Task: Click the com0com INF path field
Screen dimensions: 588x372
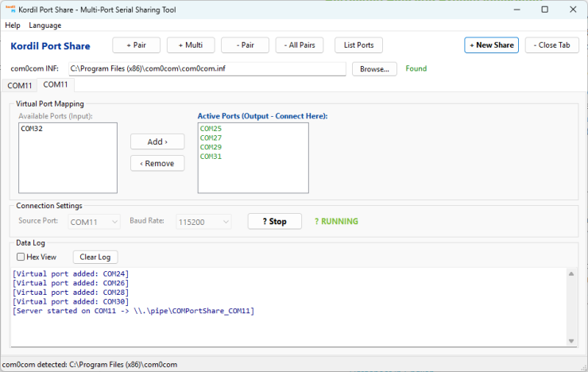Action: 207,68
